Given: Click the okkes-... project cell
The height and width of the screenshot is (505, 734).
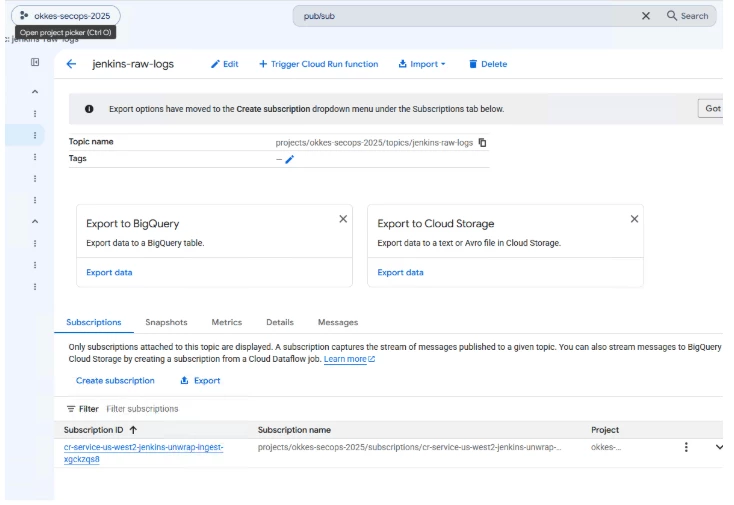Looking at the screenshot, I should 606,447.
